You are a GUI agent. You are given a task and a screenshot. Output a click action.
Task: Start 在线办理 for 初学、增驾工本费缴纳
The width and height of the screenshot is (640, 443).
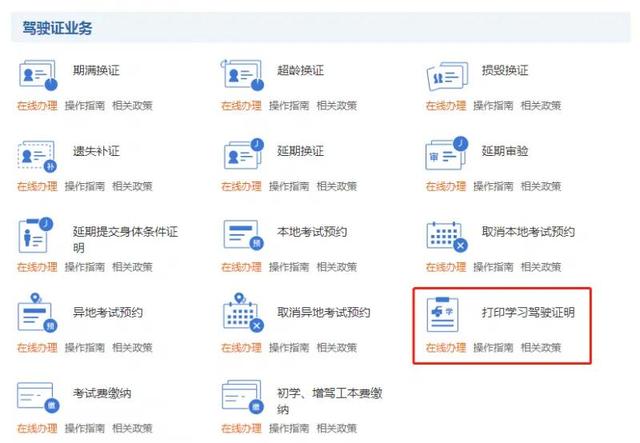click(241, 428)
